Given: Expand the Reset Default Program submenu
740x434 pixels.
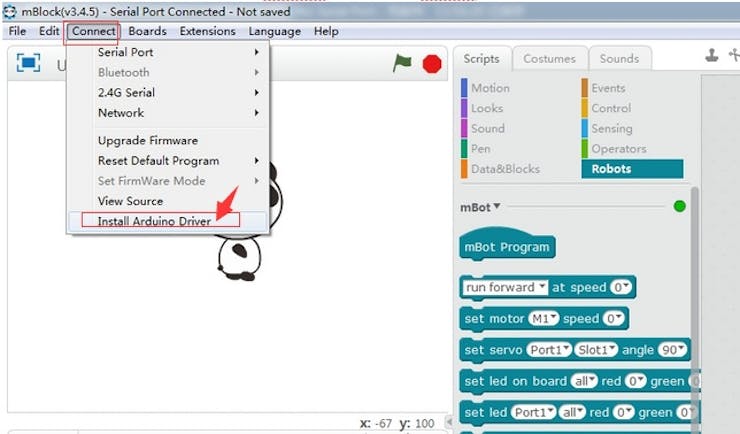Looking at the screenshot, I should click(168, 161).
